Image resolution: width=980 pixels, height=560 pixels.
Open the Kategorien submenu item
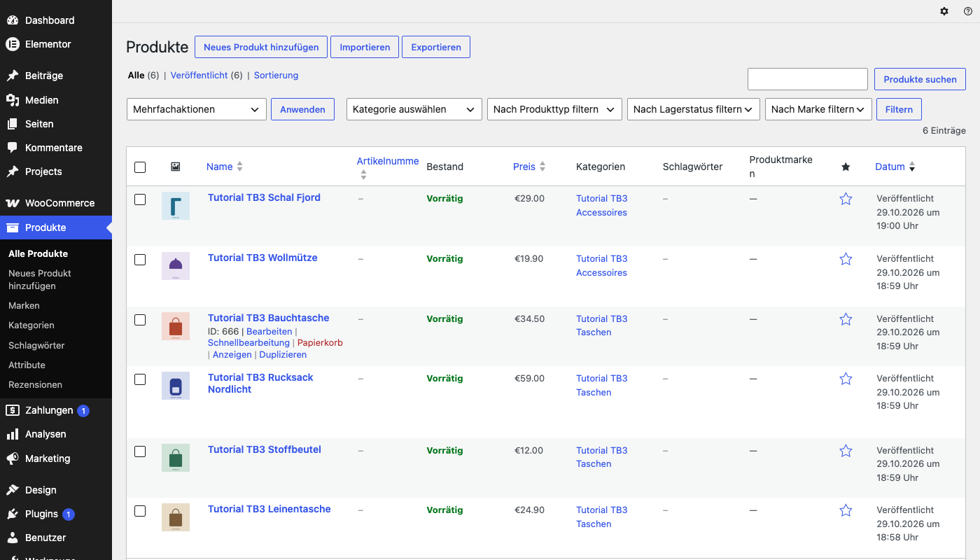point(31,325)
